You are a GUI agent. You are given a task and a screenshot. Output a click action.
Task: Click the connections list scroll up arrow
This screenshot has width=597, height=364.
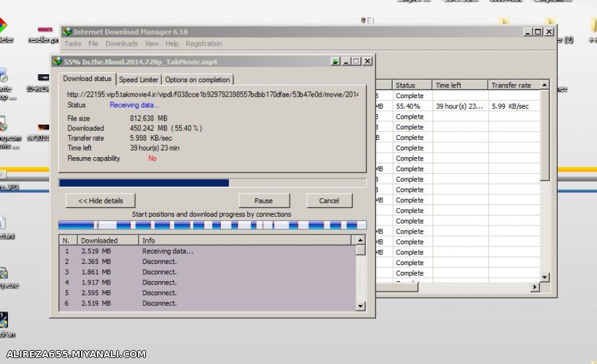(x=360, y=240)
